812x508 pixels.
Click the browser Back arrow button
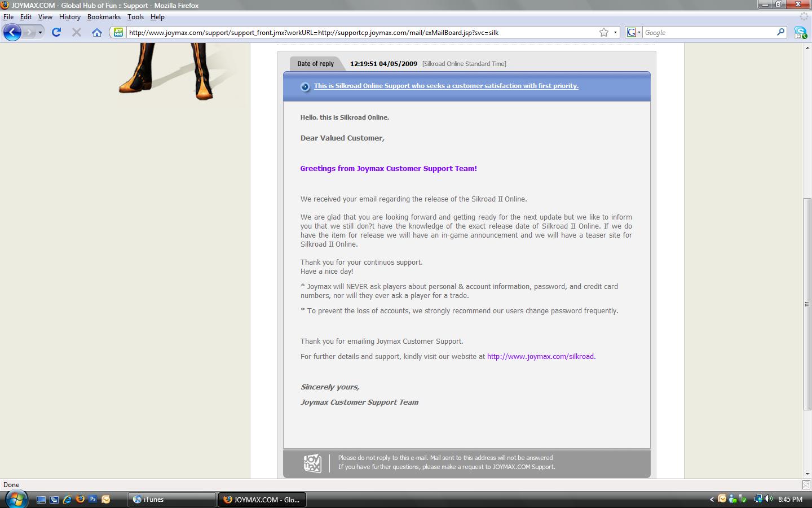12,32
